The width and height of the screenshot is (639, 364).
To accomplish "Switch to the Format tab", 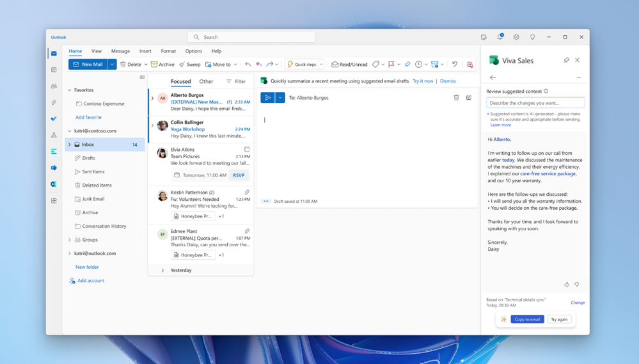I will coord(168,51).
